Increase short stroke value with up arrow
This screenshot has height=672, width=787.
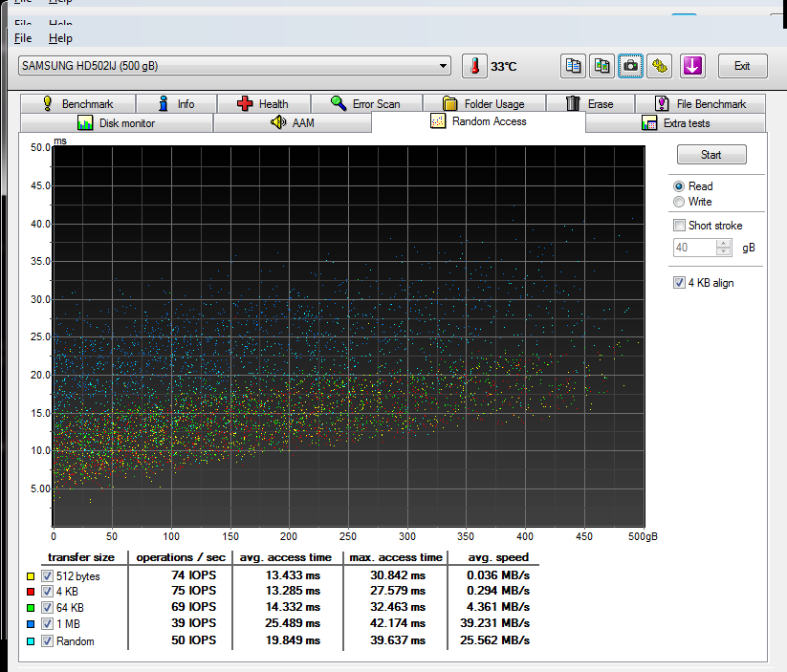(x=724, y=243)
